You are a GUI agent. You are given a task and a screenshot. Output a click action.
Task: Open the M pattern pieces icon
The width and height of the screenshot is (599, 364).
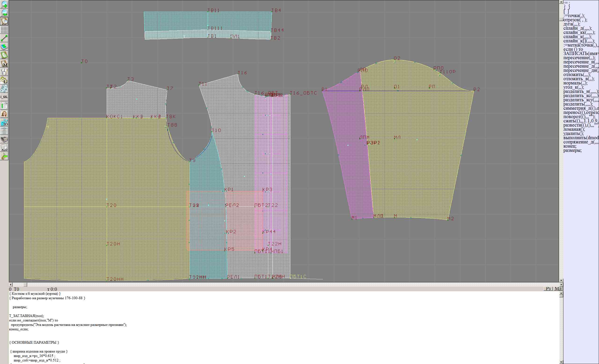[4, 64]
